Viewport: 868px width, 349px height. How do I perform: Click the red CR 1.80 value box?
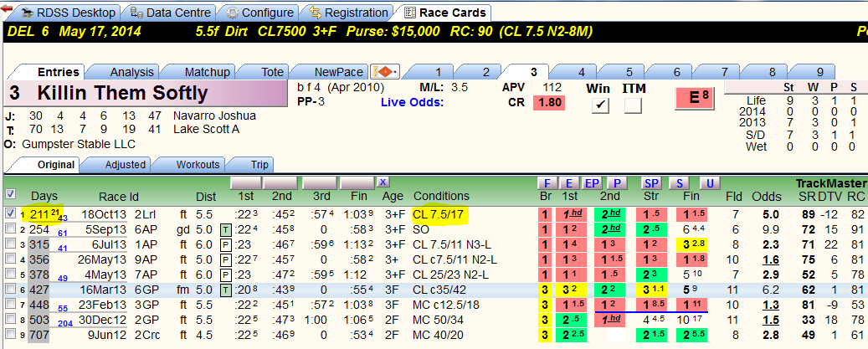tap(549, 103)
